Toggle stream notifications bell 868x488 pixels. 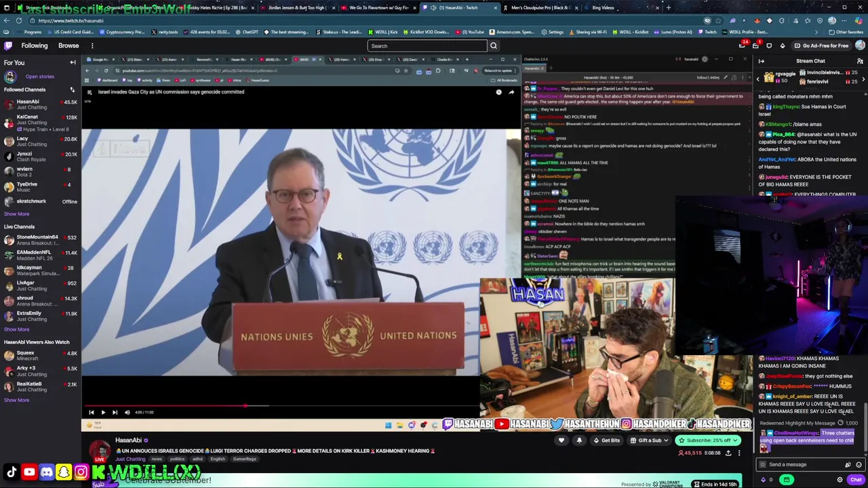579,441
